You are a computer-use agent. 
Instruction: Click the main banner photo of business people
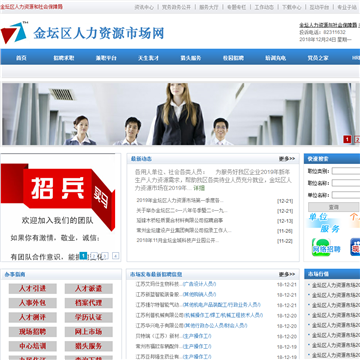tap(180, 114)
